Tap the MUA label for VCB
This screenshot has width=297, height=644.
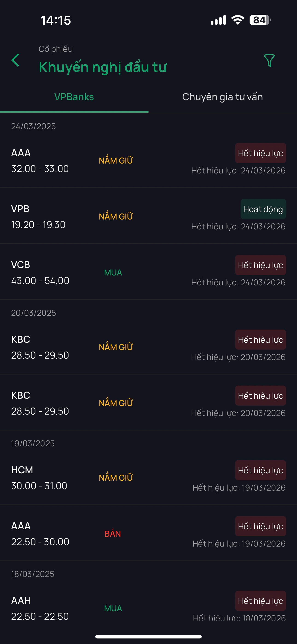(113, 273)
